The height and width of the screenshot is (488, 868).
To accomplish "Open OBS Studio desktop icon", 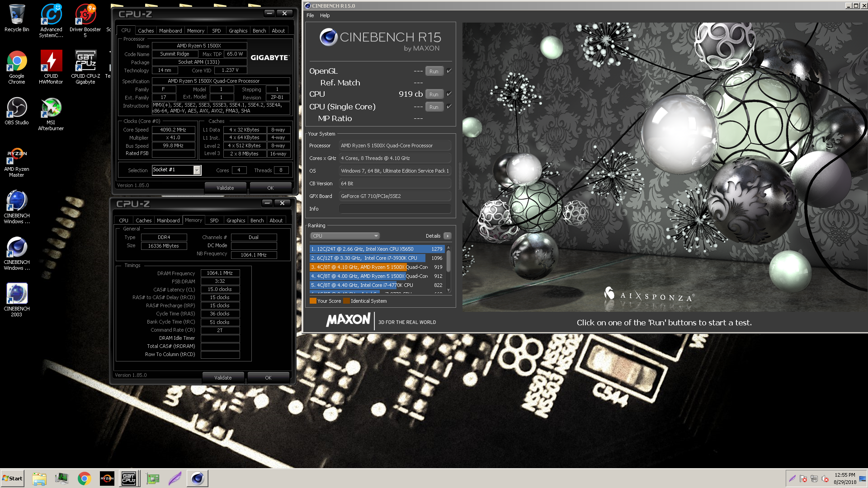I will (17, 111).
